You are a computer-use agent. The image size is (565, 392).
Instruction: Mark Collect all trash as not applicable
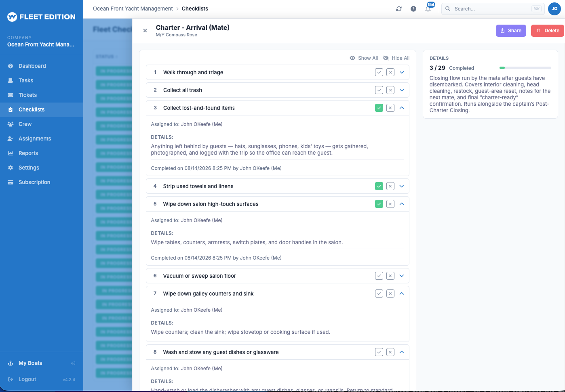point(390,90)
